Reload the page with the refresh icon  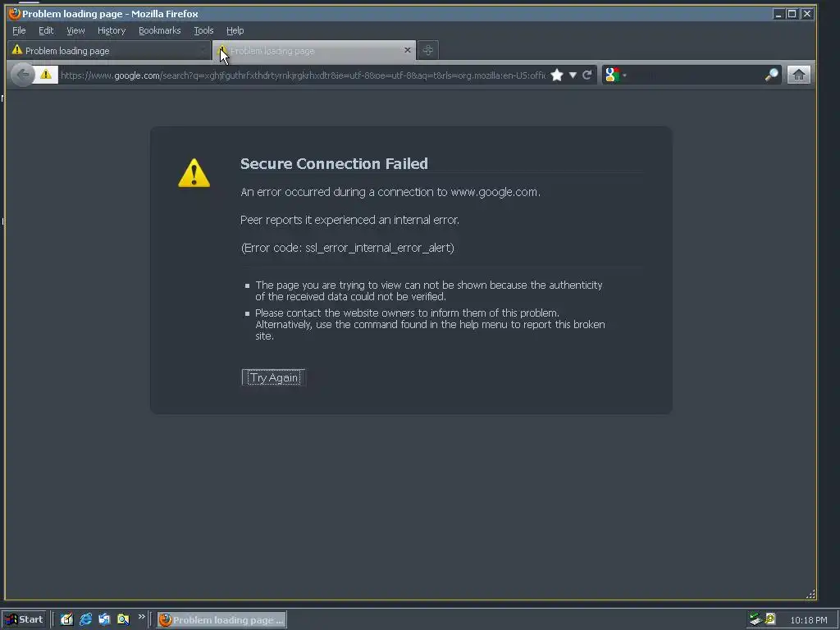pyautogui.click(x=587, y=75)
